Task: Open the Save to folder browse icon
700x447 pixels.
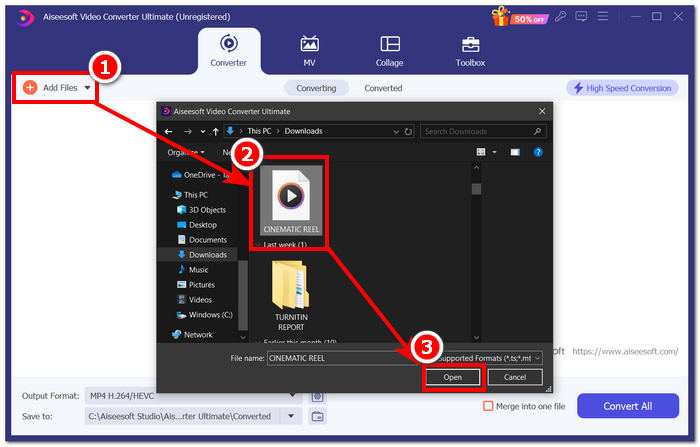Action: coord(317,417)
